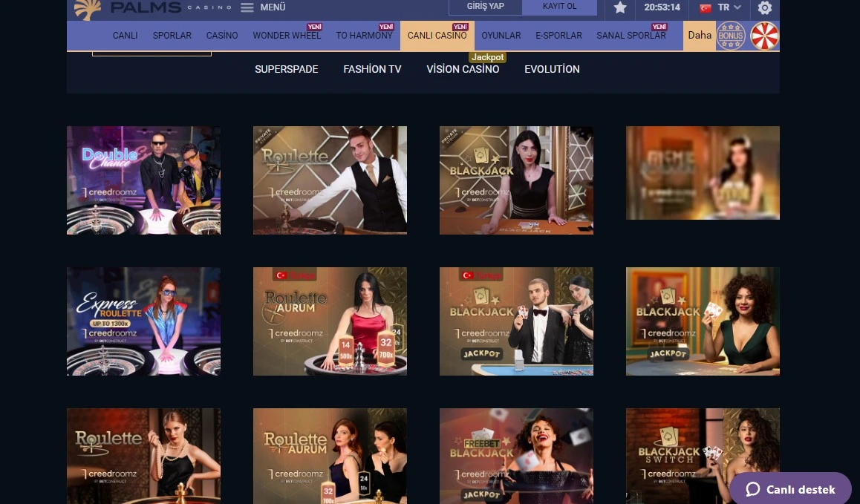This screenshot has height=504, width=860.
Task: Click the favorites star icon
Action: [x=620, y=7]
